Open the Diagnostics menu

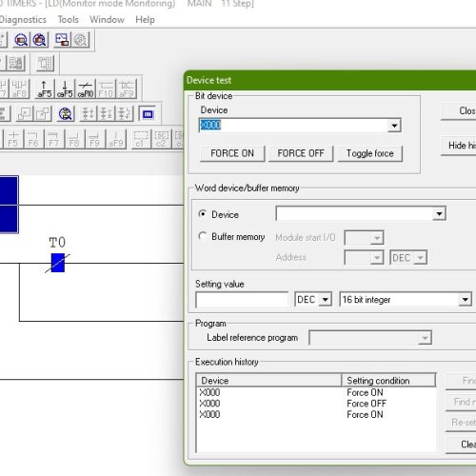point(23,20)
